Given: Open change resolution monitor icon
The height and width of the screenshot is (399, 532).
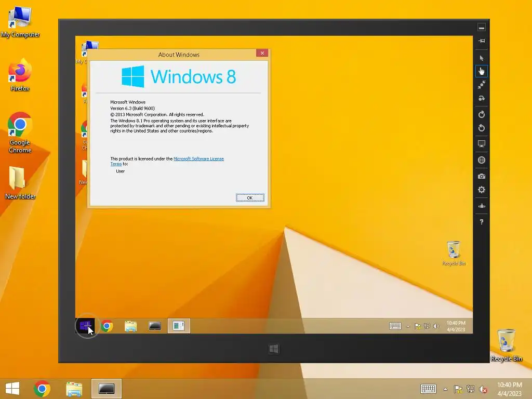Looking at the screenshot, I should pyautogui.click(x=482, y=144).
